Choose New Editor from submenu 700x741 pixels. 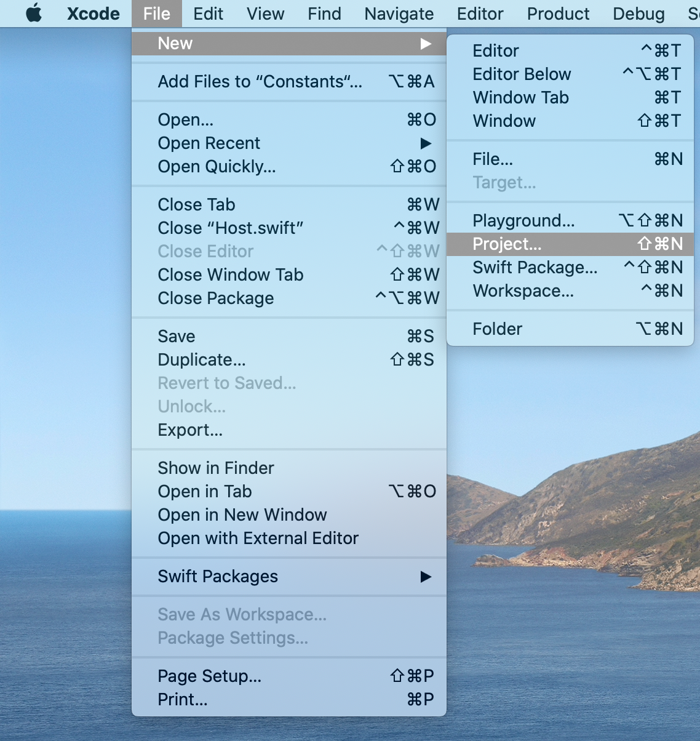click(570, 51)
